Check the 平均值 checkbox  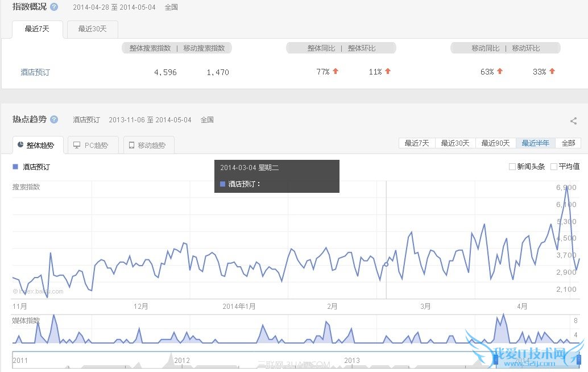pyautogui.click(x=554, y=166)
